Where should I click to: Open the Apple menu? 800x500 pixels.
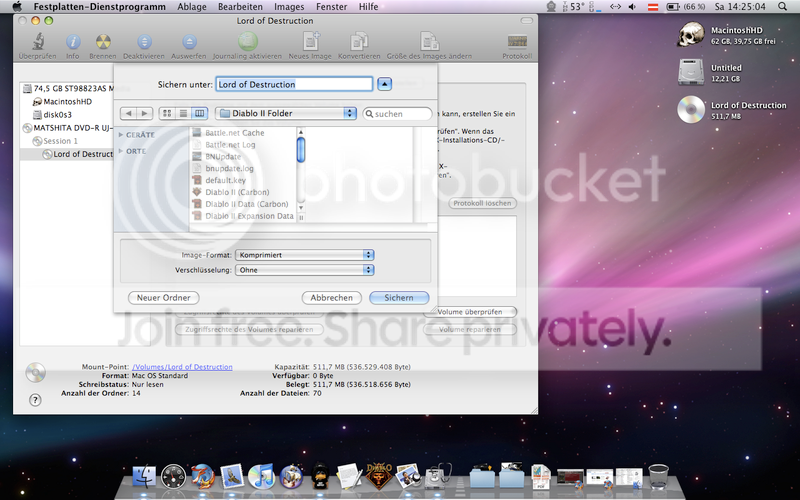point(17,7)
